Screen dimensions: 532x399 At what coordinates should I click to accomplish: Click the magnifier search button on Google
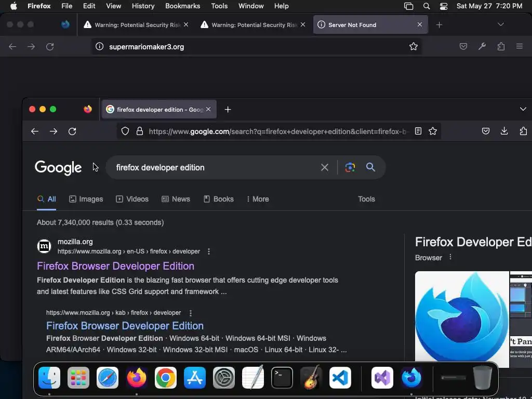pos(370,167)
